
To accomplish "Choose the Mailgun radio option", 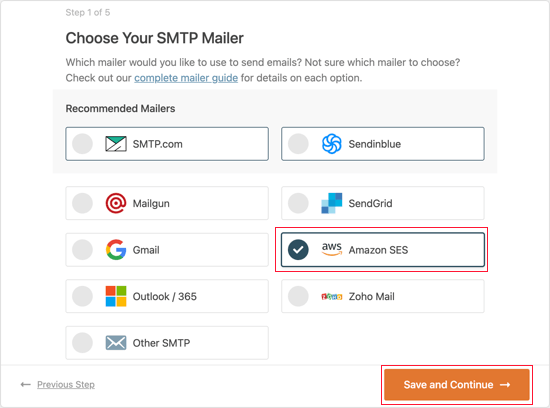I will pyautogui.click(x=82, y=203).
